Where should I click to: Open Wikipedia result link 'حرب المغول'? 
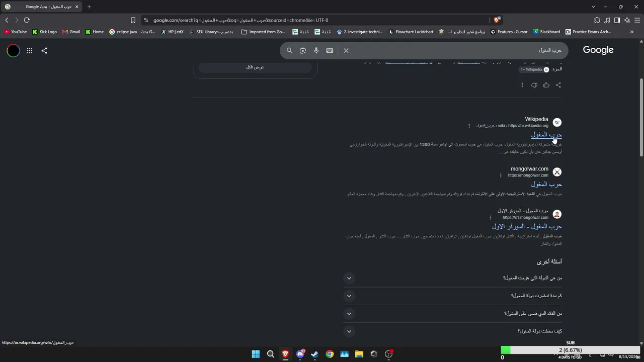pos(546,135)
